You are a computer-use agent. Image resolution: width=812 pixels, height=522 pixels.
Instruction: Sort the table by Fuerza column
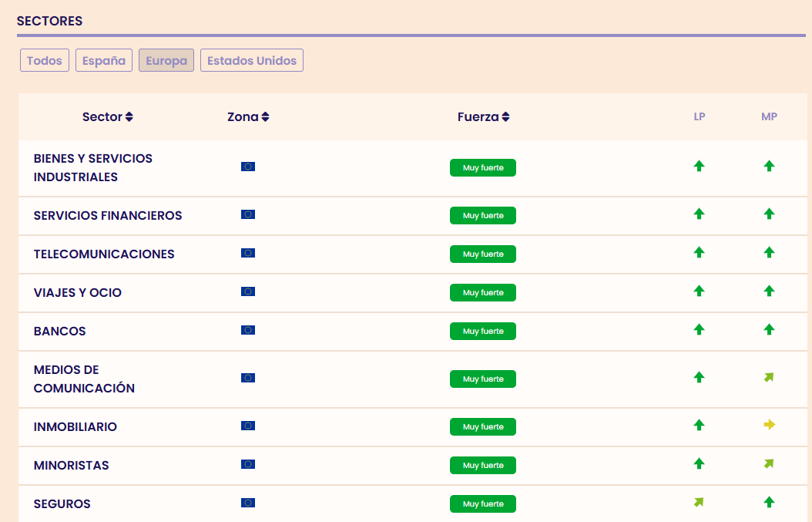(x=483, y=117)
